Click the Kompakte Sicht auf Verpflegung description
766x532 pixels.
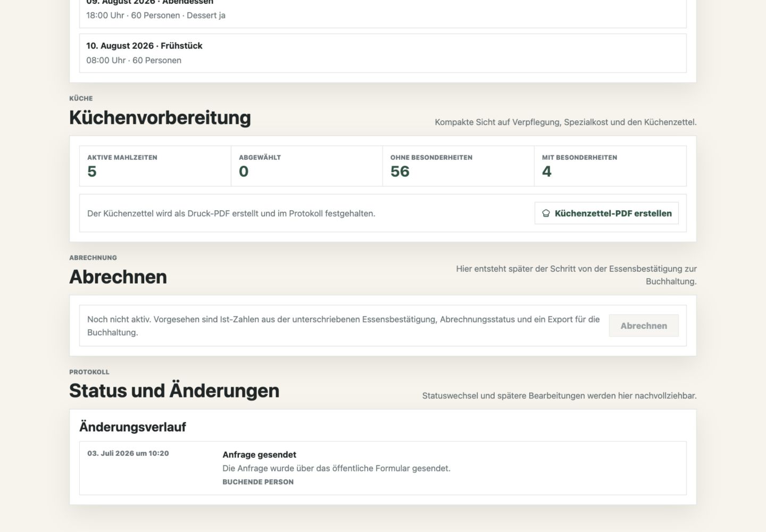point(565,122)
